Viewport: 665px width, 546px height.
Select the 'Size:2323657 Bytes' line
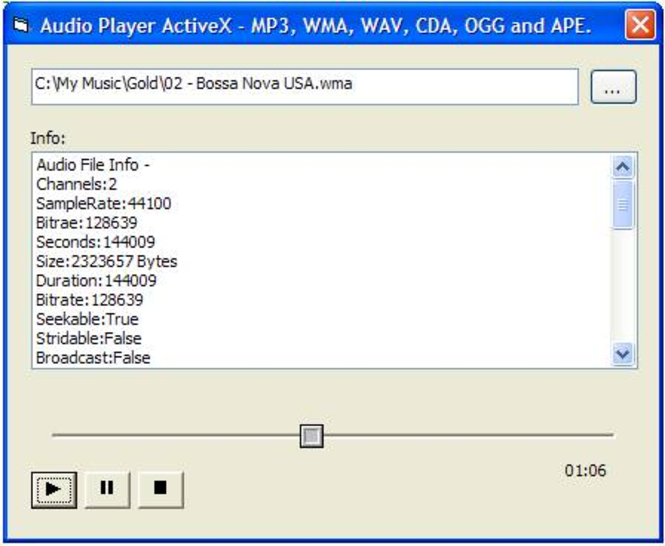click(107, 261)
